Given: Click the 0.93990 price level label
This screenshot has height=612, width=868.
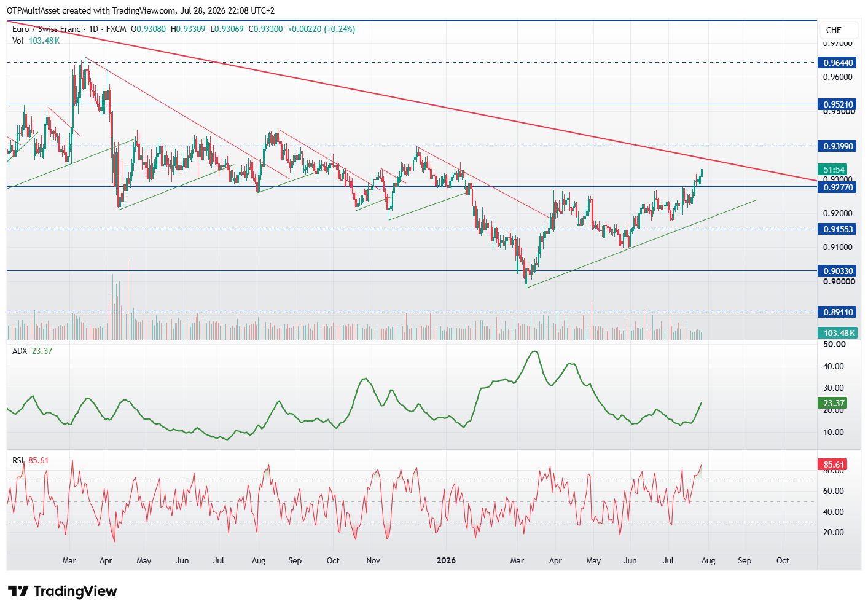Looking at the screenshot, I should (x=838, y=146).
